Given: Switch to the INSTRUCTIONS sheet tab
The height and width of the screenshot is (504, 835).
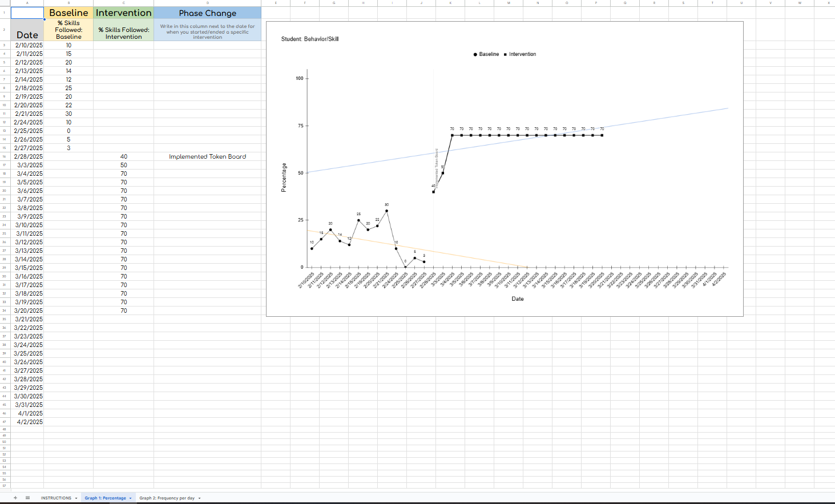Looking at the screenshot, I should (56, 498).
